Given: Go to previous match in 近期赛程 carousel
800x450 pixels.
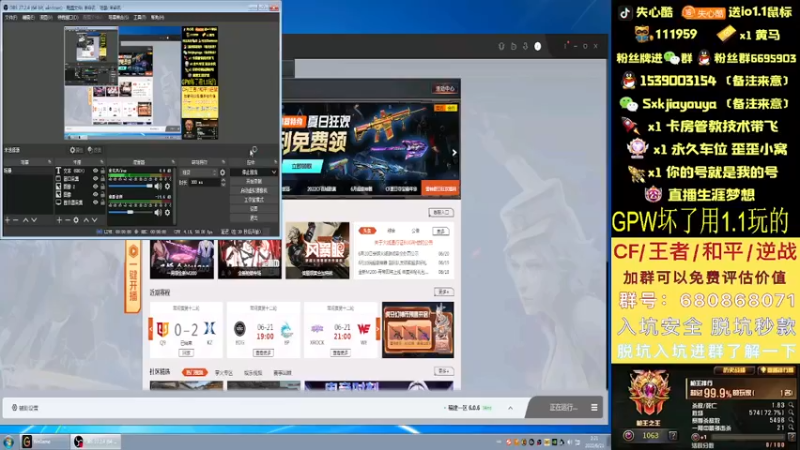Looking at the screenshot, I should (151, 329).
